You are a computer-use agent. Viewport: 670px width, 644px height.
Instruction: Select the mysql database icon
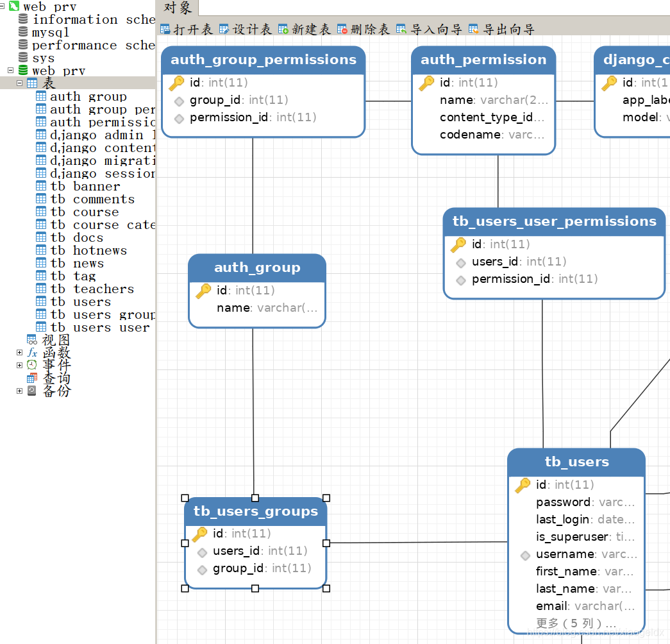tap(23, 31)
